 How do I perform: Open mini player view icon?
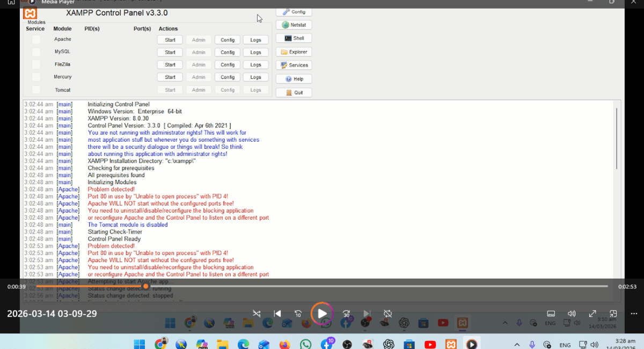[613, 314]
